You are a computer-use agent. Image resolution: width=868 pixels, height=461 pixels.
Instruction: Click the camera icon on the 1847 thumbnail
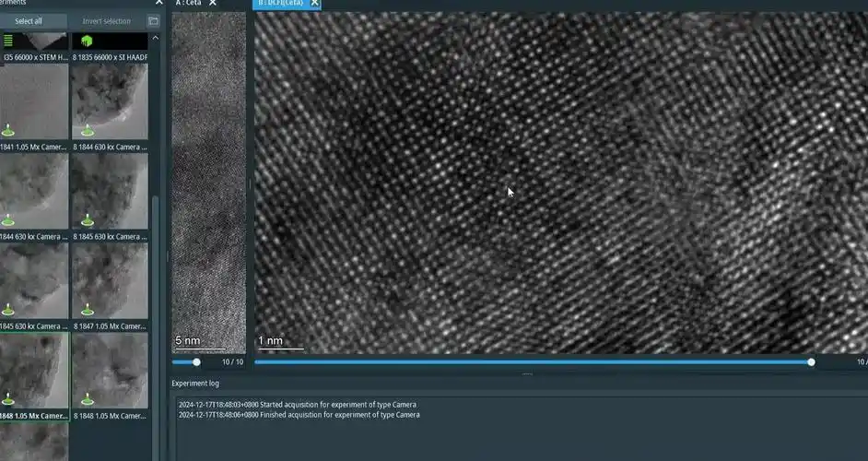(88, 310)
